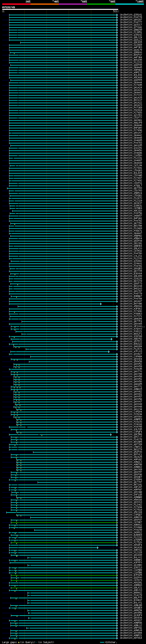
Task: Open hit UniRef100_Q39141
Action: (131, 15)
